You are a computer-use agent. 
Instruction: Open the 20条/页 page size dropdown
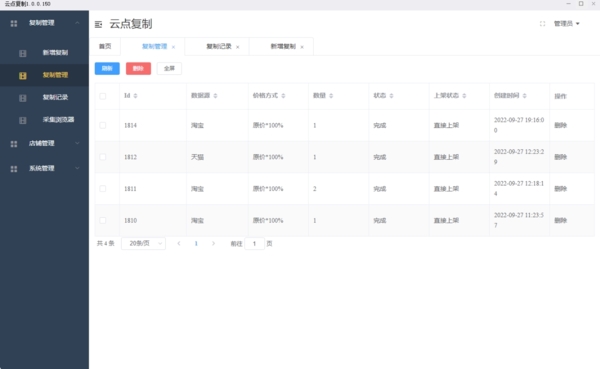(x=143, y=243)
